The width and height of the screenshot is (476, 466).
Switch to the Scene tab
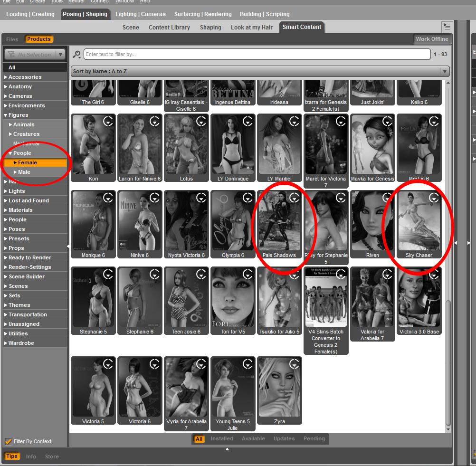[131, 28]
